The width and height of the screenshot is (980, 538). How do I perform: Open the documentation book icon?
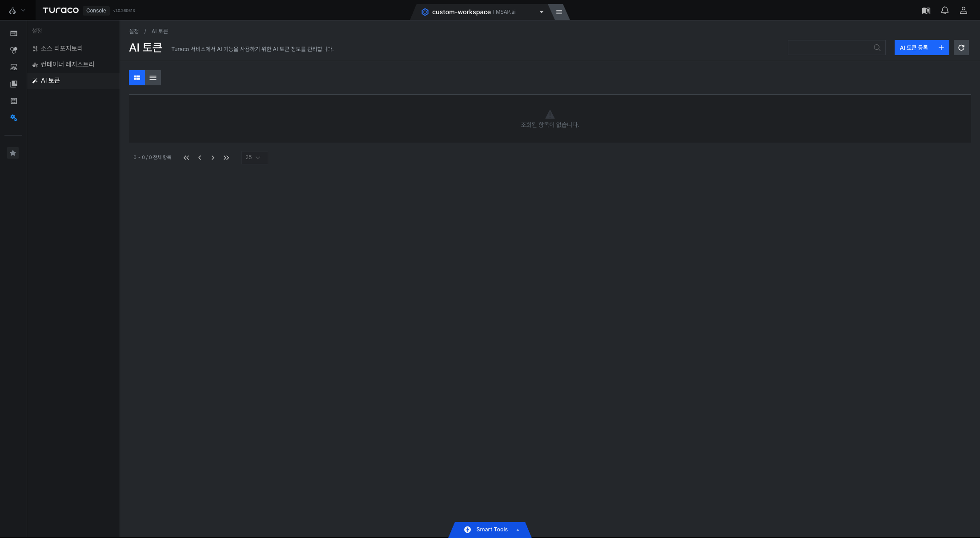click(926, 11)
